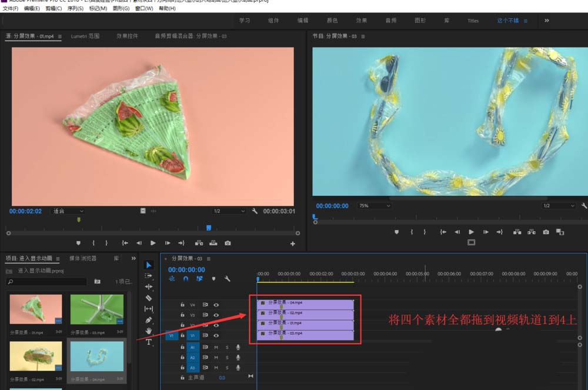
Task: Pick the Hand tool
Action: point(149,331)
